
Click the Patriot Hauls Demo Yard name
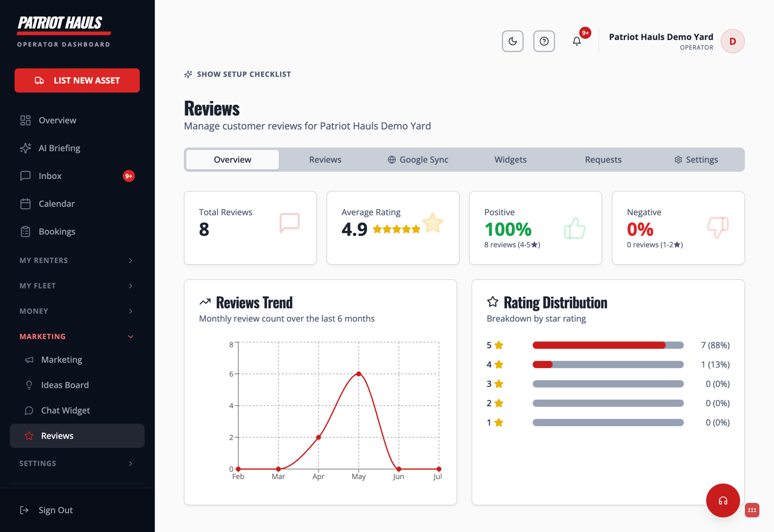(x=661, y=37)
